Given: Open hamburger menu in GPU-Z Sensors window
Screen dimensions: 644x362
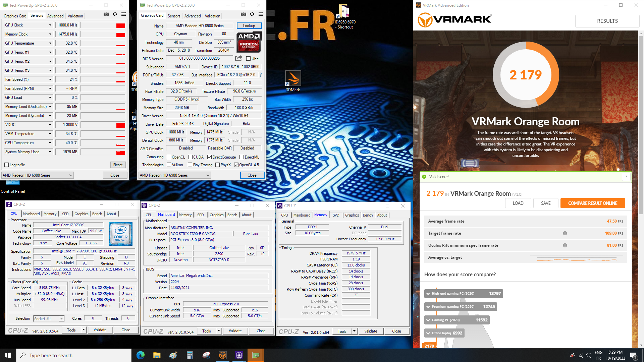Looking at the screenshot, I should [x=123, y=14].
